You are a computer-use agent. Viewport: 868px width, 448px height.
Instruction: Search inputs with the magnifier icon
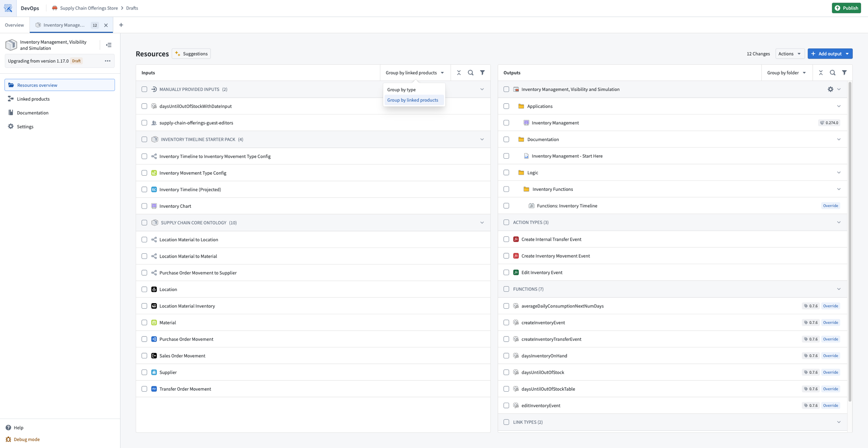click(x=470, y=73)
